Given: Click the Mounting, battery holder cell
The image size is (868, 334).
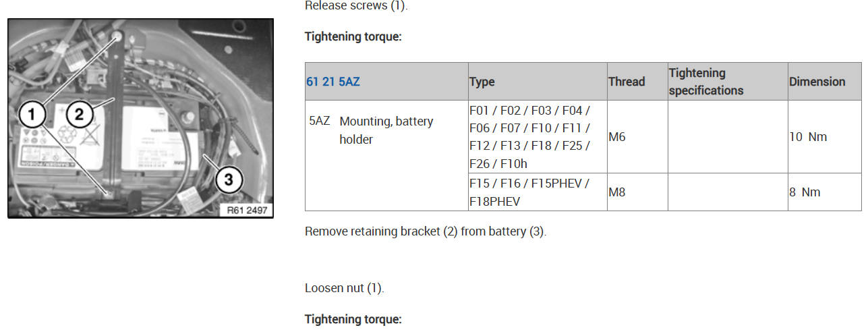Looking at the screenshot, I should point(386,130).
